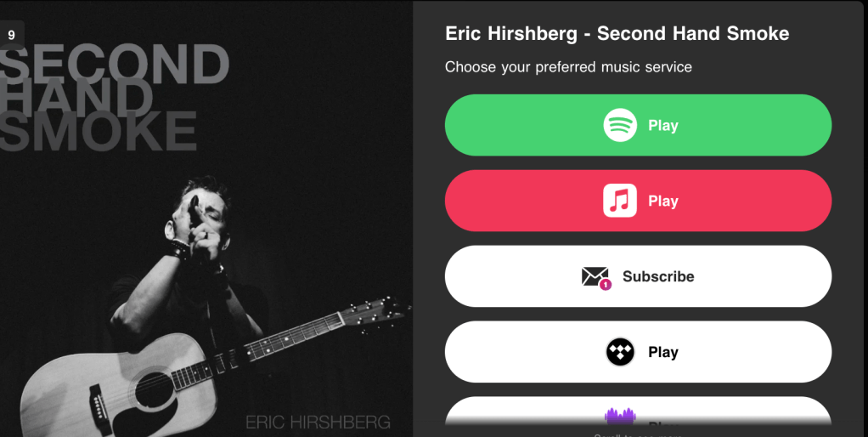Image resolution: width=868 pixels, height=437 pixels.
Task: Play the release on Spotify
Action: tap(638, 125)
